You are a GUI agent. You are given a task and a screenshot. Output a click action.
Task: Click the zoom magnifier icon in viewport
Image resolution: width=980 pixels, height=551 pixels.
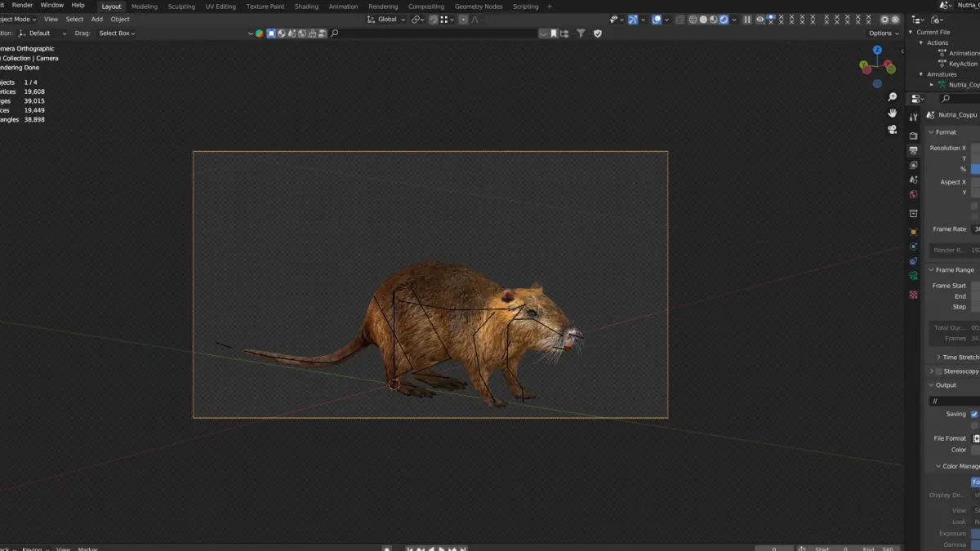pos(893,97)
